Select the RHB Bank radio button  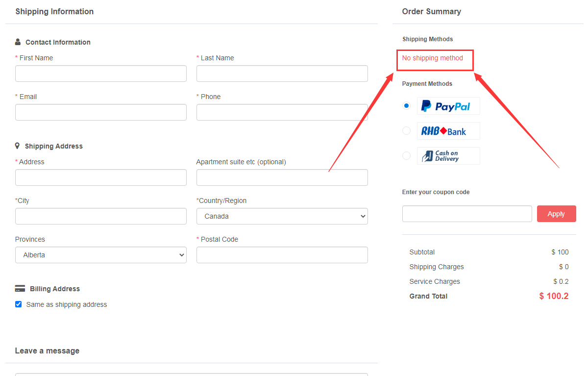tap(406, 130)
